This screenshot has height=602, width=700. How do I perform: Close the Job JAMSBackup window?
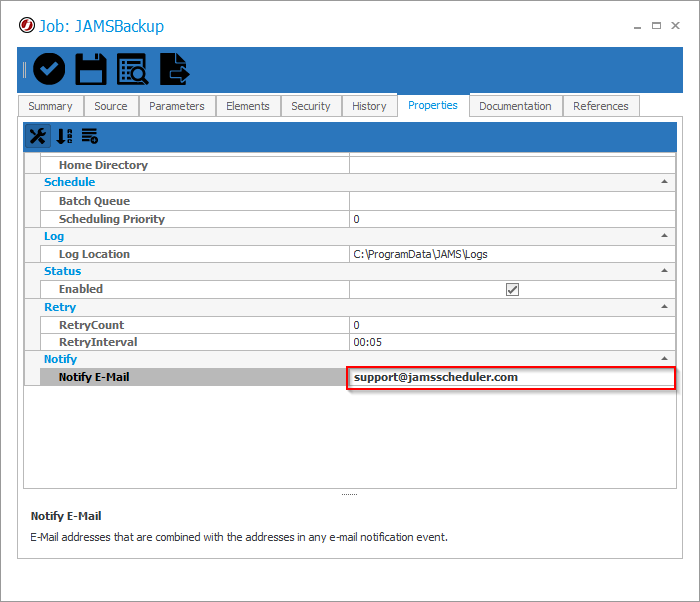tap(675, 25)
